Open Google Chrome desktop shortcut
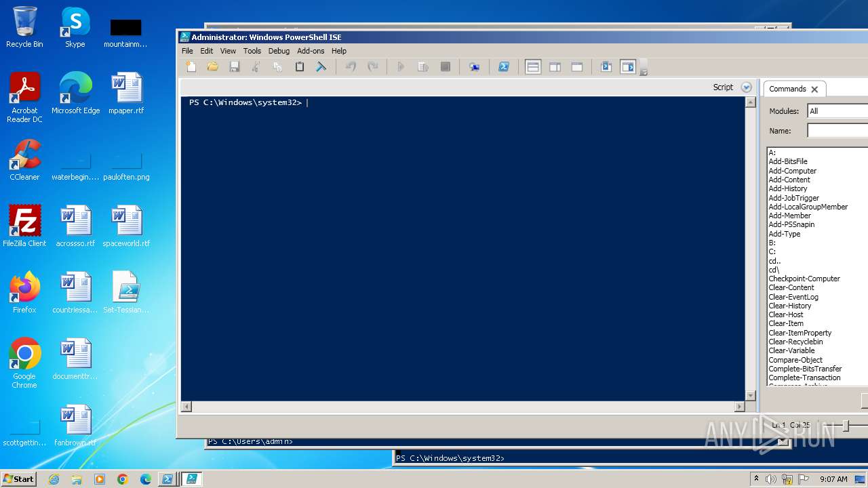Screen dimensions: 868x488 pos(24,363)
